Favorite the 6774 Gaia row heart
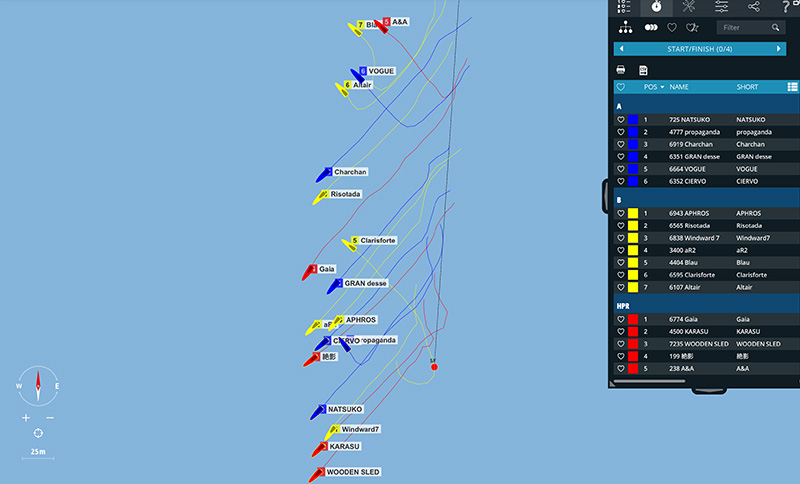Image resolution: width=800 pixels, height=484 pixels. [x=621, y=319]
